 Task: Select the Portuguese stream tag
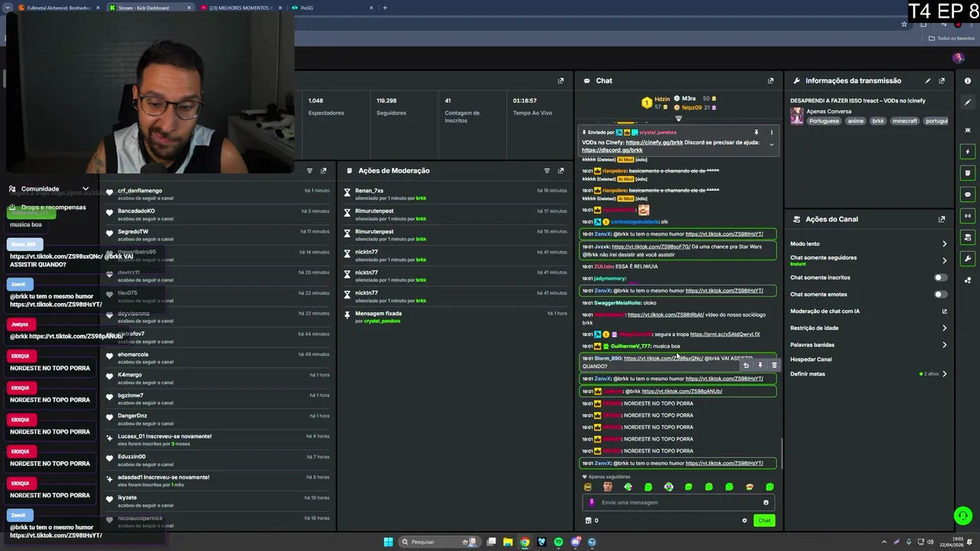[824, 121]
